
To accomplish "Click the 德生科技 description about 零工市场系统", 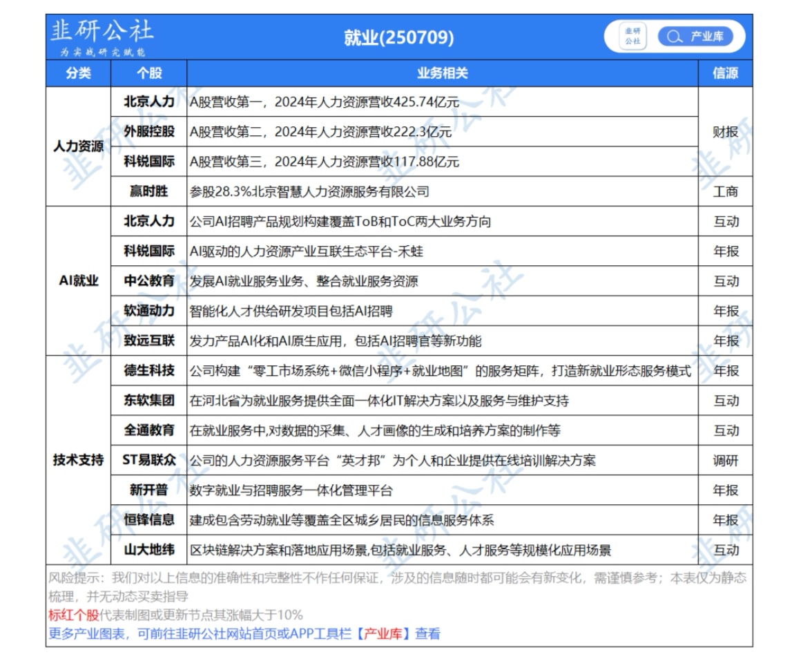I will (441, 371).
